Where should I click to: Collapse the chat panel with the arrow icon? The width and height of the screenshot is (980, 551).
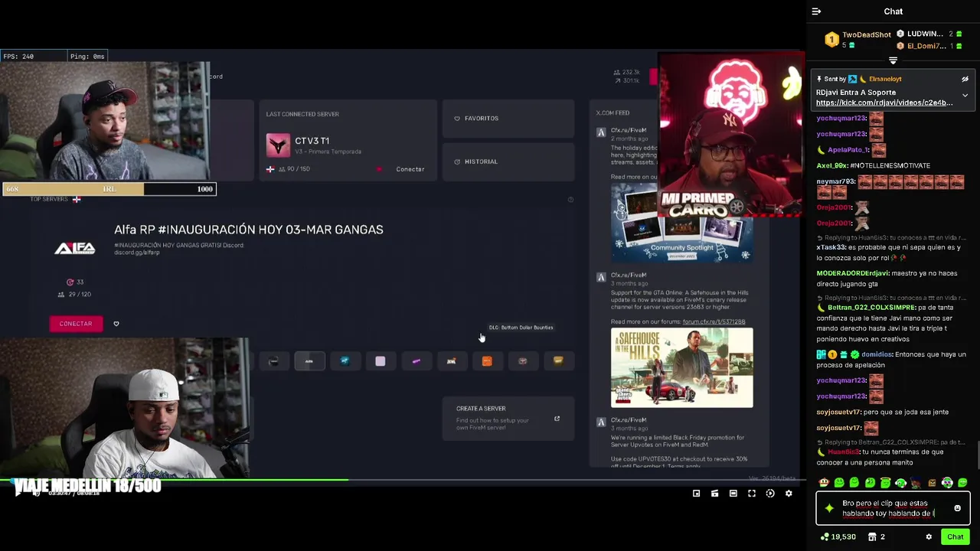816,11
